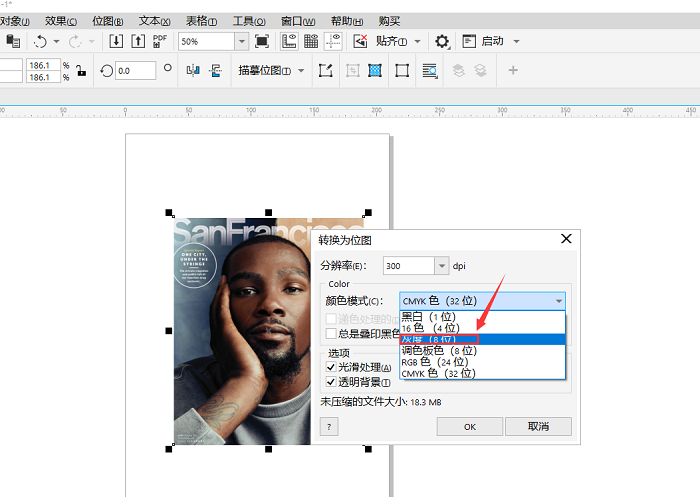Select RGB色 (24位) color mode
Viewport: 700px width, 497px height.
[x=482, y=362]
